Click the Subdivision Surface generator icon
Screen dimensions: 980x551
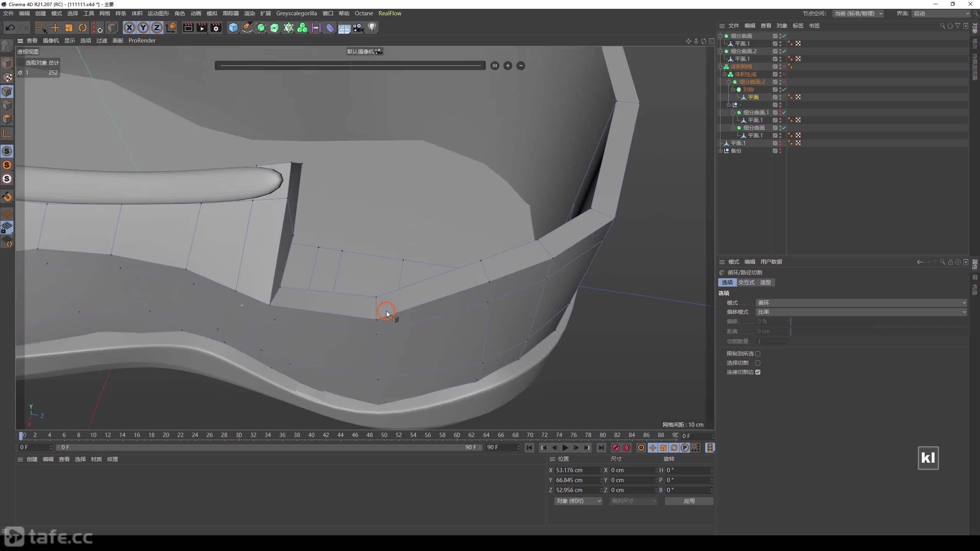(261, 28)
